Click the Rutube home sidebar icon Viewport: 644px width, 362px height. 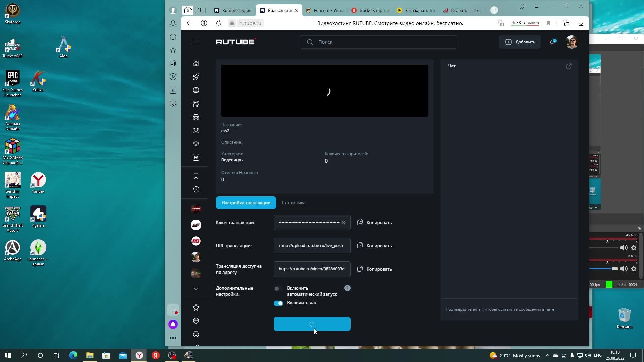coord(196,64)
